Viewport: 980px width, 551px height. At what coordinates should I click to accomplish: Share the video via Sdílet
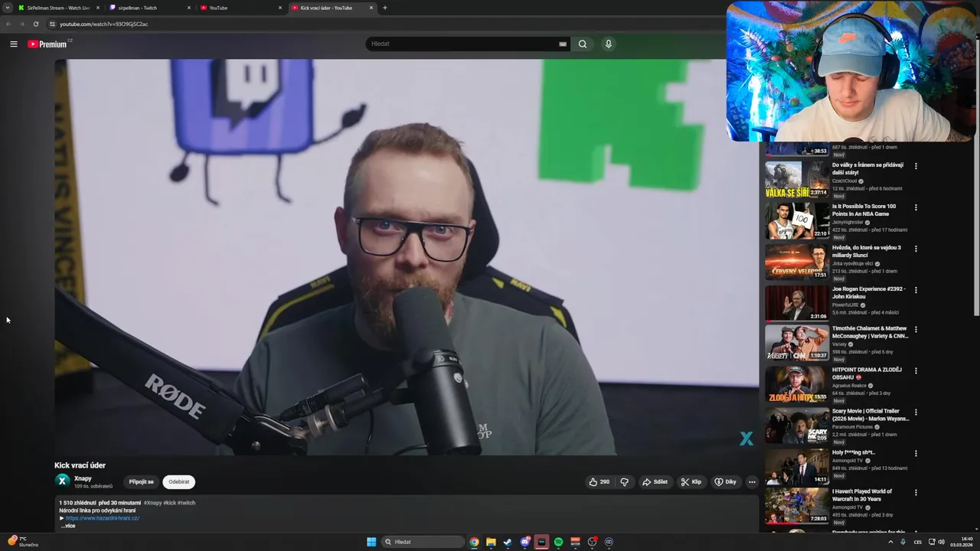[655, 482]
